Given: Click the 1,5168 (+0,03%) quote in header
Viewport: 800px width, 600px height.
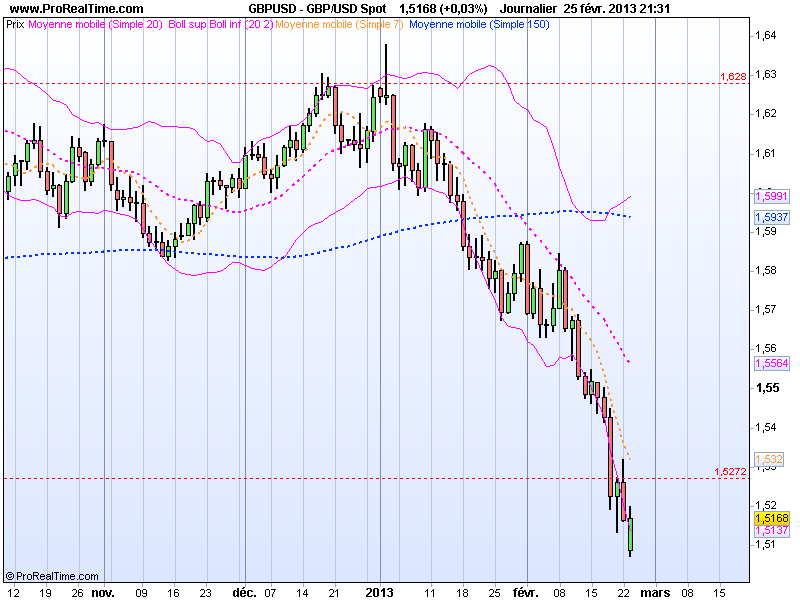Looking at the screenshot, I should tap(443, 9).
